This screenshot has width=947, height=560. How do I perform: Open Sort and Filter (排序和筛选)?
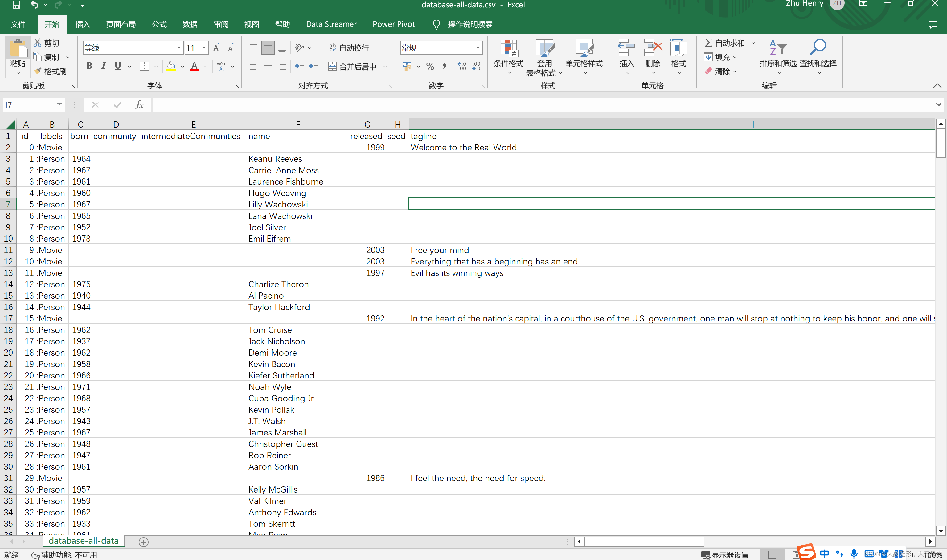pyautogui.click(x=778, y=57)
